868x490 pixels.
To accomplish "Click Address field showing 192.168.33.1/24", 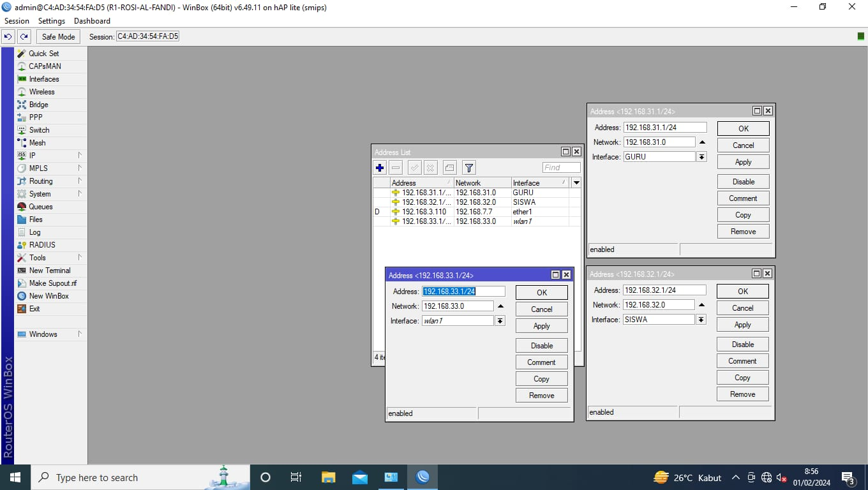I will point(463,291).
